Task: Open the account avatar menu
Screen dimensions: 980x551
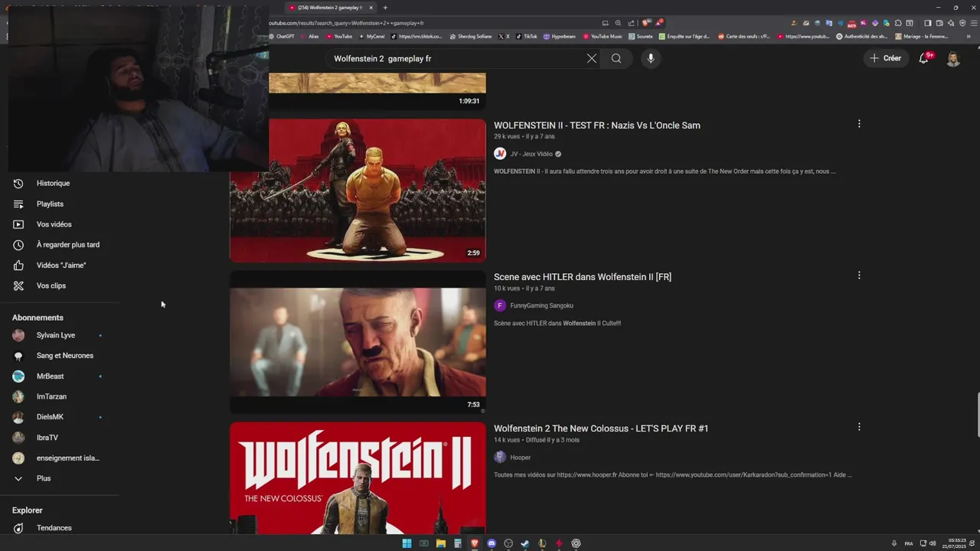Action: click(953, 58)
